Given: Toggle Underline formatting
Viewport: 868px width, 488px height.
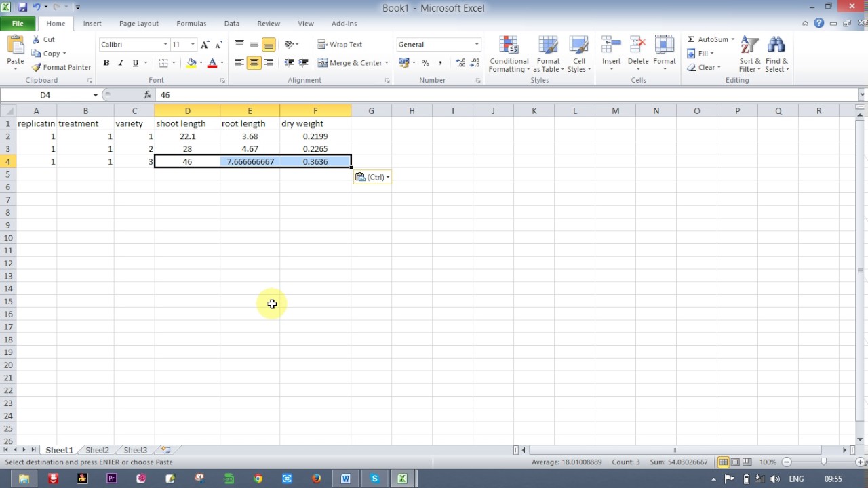Looking at the screenshot, I should [136, 63].
